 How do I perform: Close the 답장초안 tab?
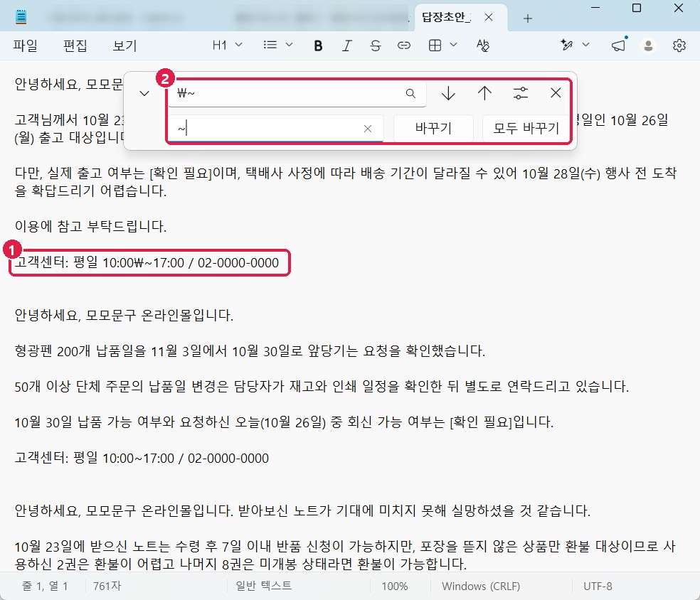(489, 17)
